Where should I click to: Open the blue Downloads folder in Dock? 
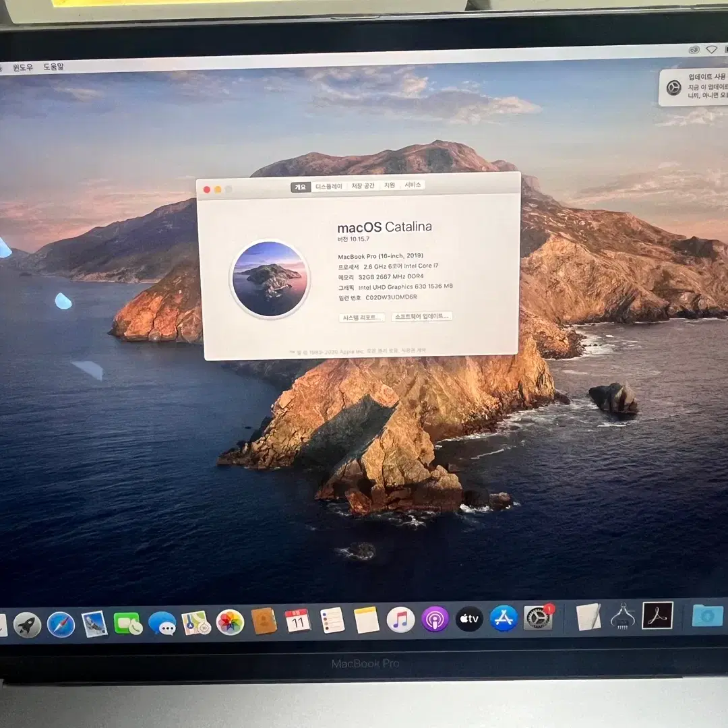[x=708, y=615]
